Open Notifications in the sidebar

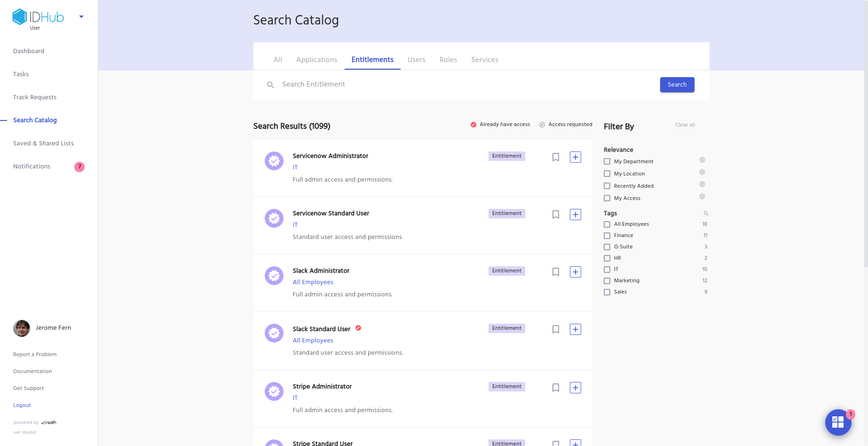point(32,167)
